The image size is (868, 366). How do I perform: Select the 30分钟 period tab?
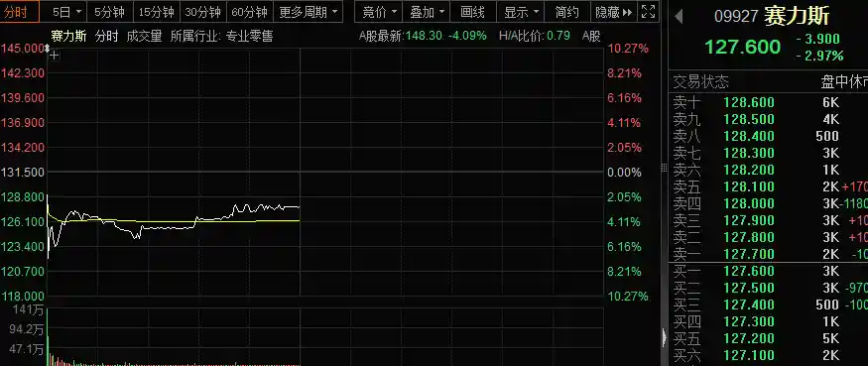pyautogui.click(x=202, y=12)
